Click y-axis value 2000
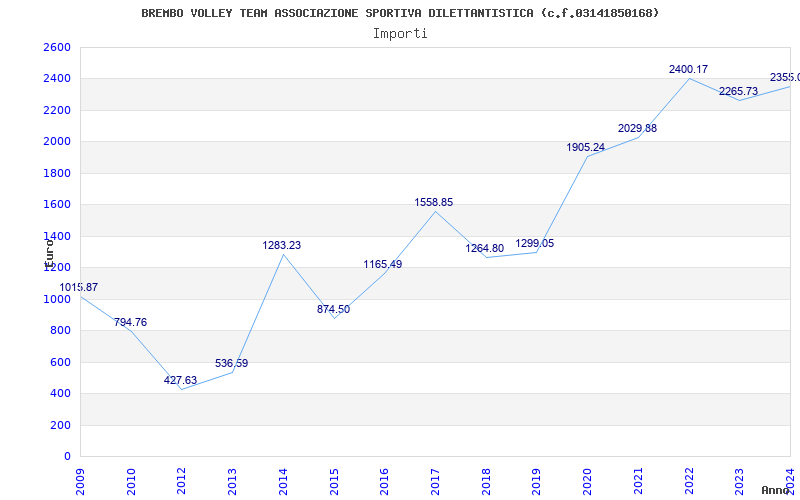 (57, 142)
